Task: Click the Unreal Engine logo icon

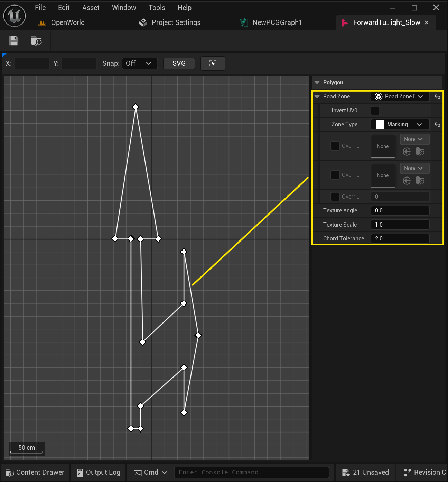Action: (15, 16)
